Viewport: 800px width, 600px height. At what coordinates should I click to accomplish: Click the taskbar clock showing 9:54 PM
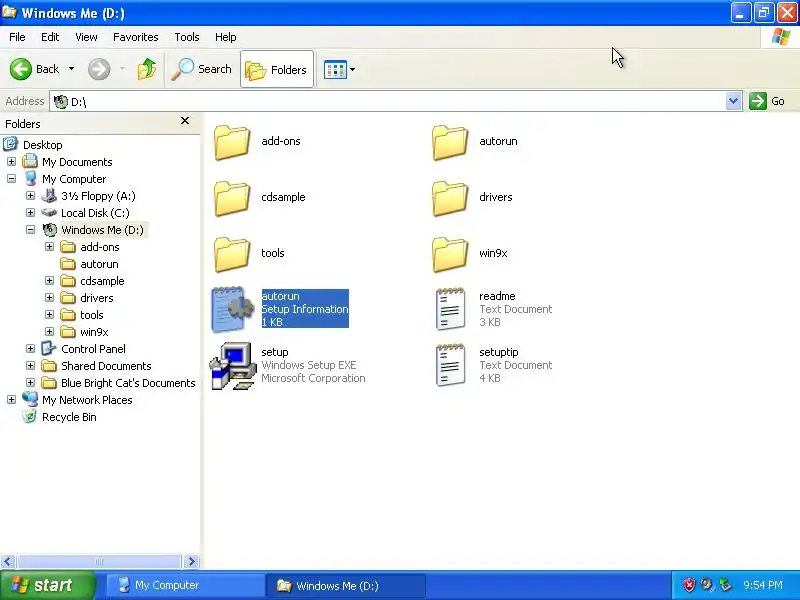coord(763,585)
